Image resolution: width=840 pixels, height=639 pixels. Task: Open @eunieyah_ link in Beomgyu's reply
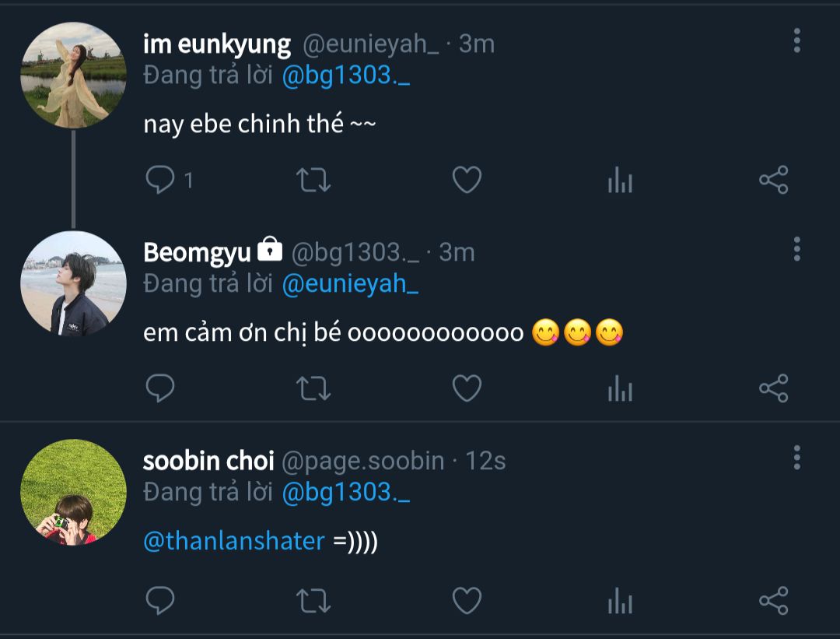pyautogui.click(x=350, y=285)
